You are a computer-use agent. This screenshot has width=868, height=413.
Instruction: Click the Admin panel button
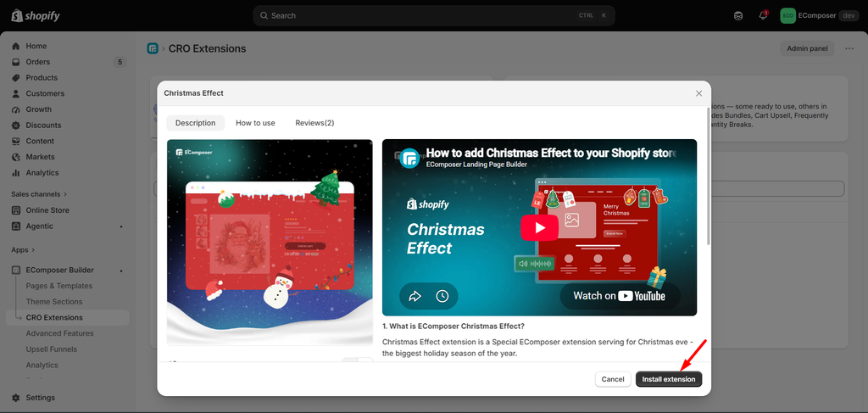pos(807,48)
